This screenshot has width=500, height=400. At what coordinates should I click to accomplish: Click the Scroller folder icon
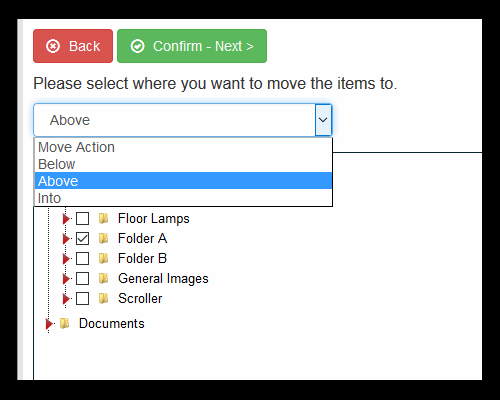104,299
